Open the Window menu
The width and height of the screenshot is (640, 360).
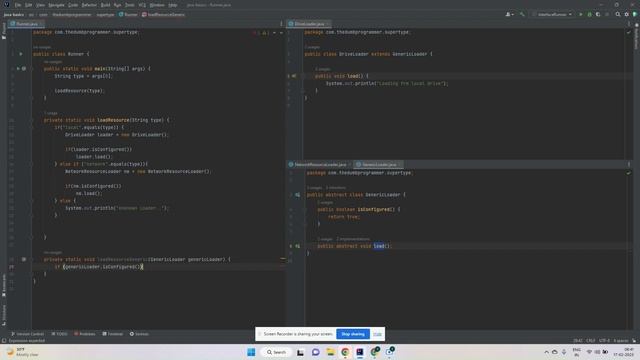point(157,5)
